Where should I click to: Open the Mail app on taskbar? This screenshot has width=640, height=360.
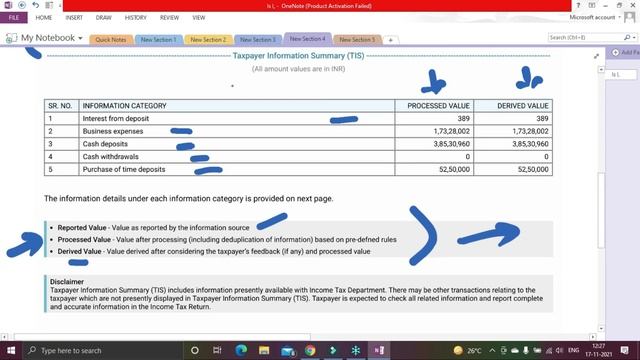click(x=287, y=351)
